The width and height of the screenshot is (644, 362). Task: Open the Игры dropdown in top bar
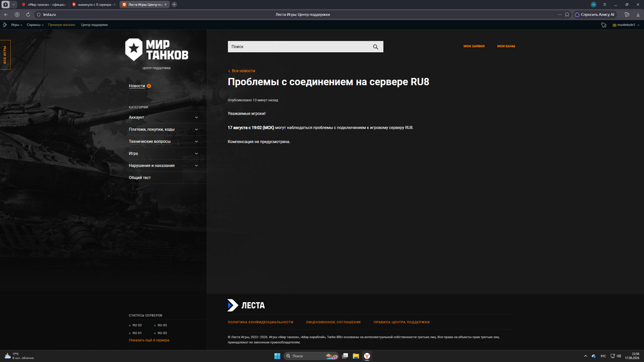[17, 24]
